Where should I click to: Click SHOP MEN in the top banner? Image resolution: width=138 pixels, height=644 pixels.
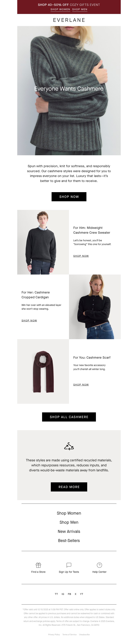80,9
